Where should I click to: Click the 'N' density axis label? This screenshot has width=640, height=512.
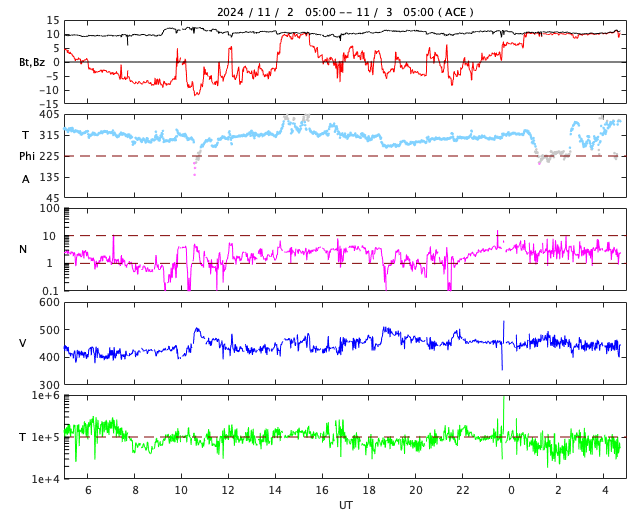(x=23, y=249)
